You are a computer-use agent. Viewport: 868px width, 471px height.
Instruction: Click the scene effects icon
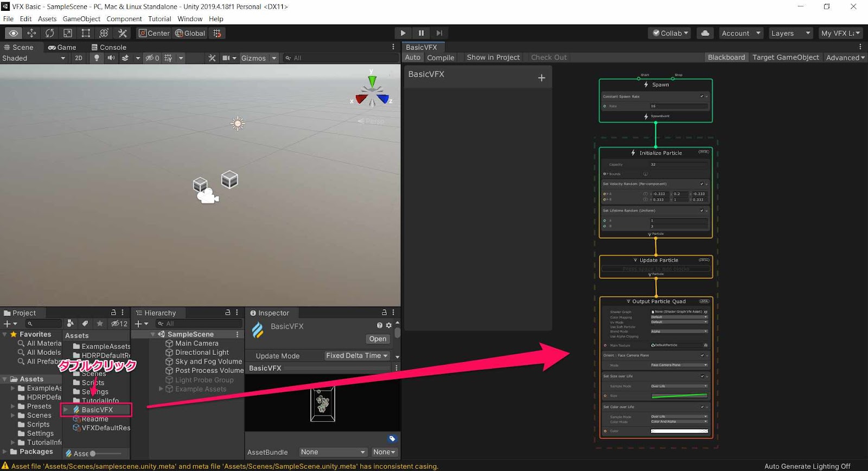click(x=125, y=58)
